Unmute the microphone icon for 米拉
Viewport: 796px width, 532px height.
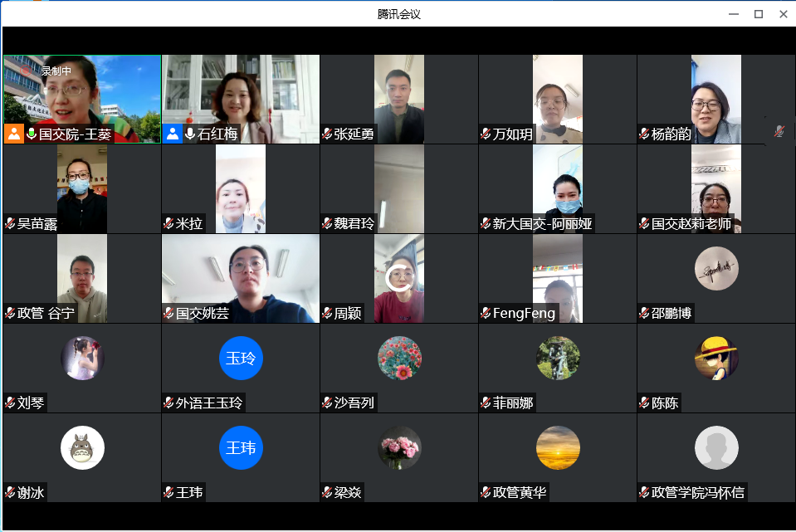[x=169, y=223]
